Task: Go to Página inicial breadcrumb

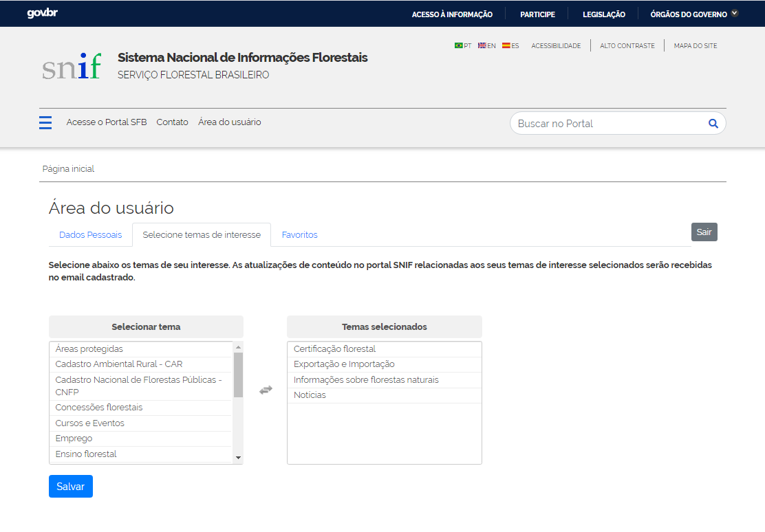Action: coord(68,169)
